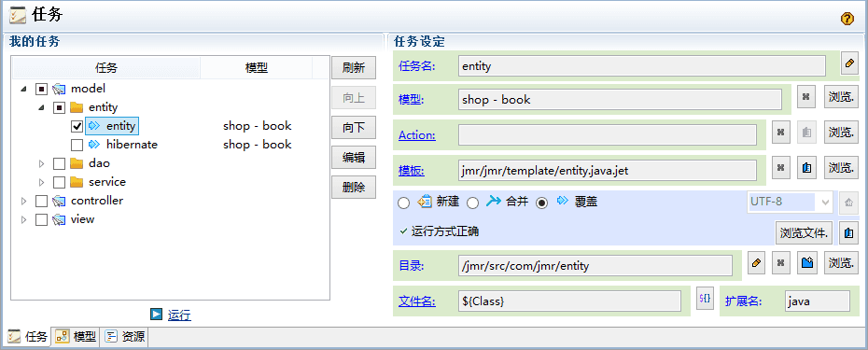Click the 浏览文件. button
The width and height of the screenshot is (868, 350).
[x=805, y=233]
